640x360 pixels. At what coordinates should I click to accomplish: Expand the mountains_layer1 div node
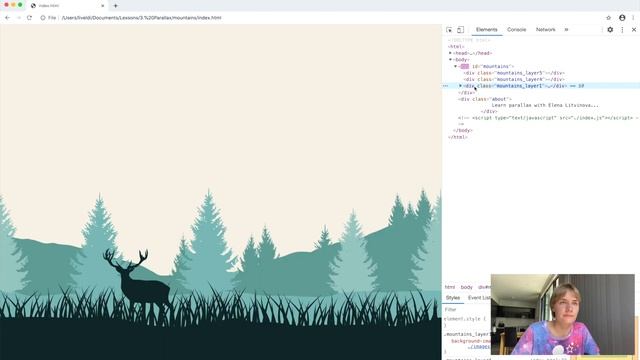pyautogui.click(x=460, y=86)
